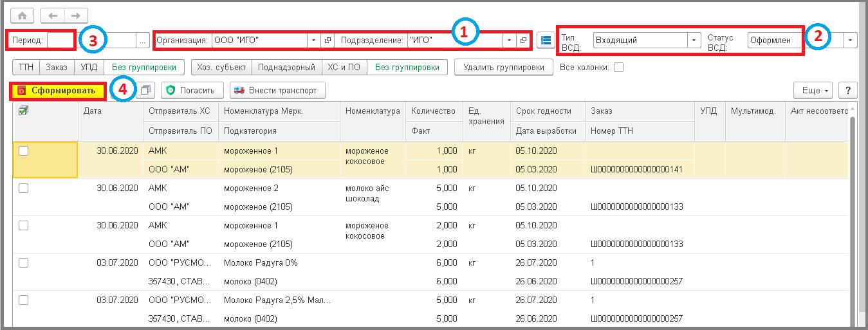Click the Организация input field
Viewport: 868px width, 330px height.
click(259, 40)
